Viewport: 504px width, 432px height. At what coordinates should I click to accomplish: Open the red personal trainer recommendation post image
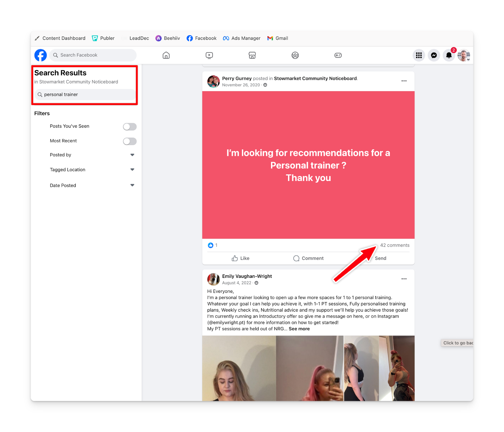coord(308,165)
